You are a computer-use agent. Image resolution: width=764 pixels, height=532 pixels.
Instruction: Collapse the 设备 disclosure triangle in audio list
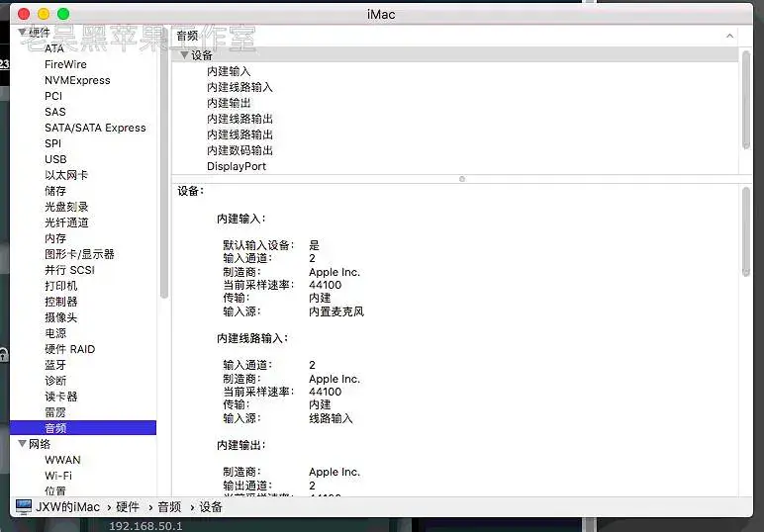pos(184,55)
